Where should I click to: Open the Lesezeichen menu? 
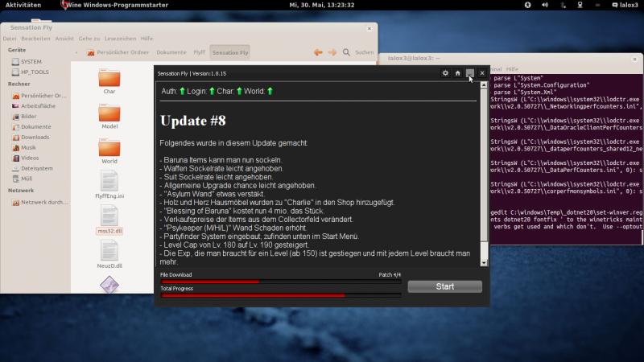120,38
